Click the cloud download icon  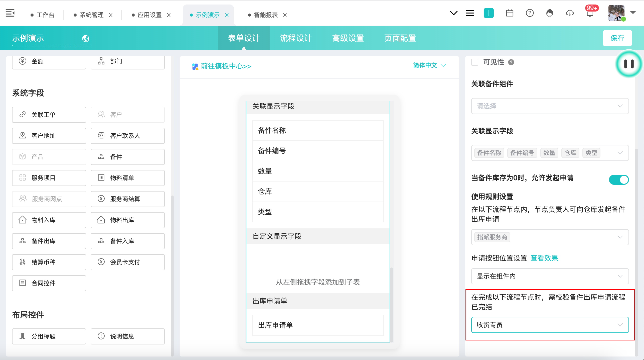click(x=570, y=13)
